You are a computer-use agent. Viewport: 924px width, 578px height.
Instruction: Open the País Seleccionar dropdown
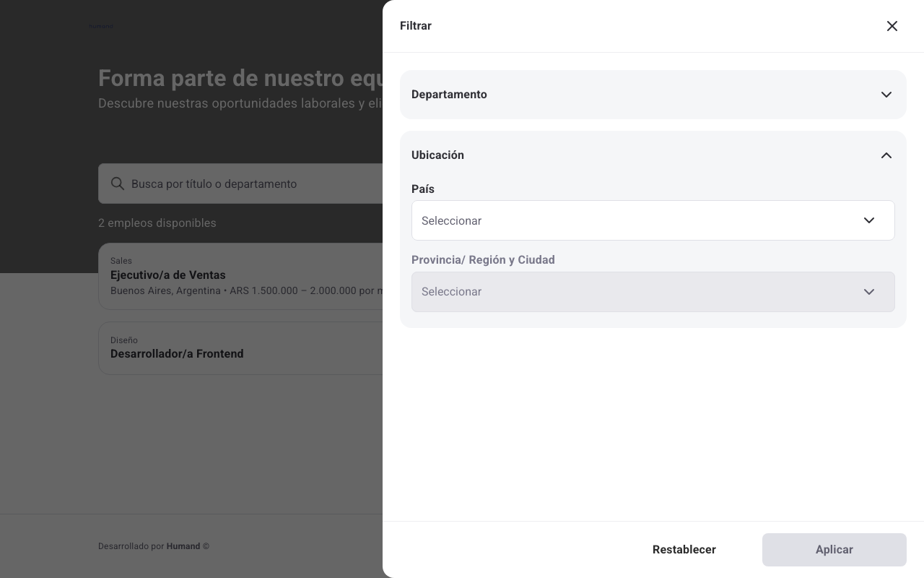point(653,220)
